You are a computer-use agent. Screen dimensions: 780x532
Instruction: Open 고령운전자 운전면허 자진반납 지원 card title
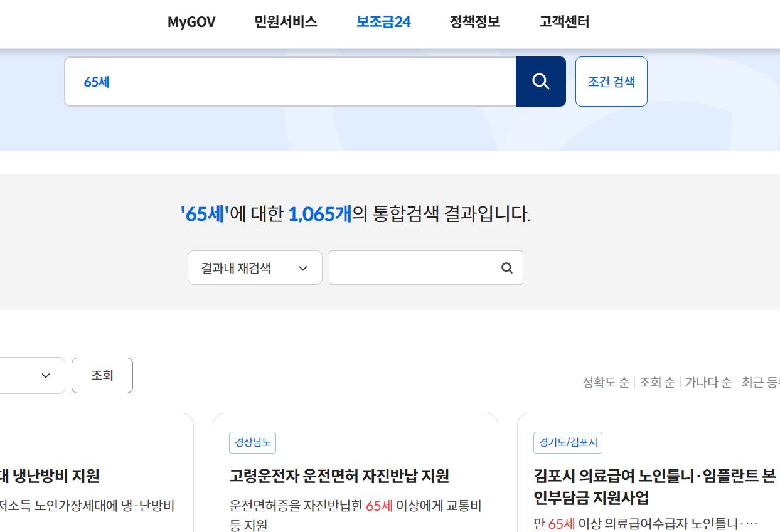pyautogui.click(x=339, y=476)
